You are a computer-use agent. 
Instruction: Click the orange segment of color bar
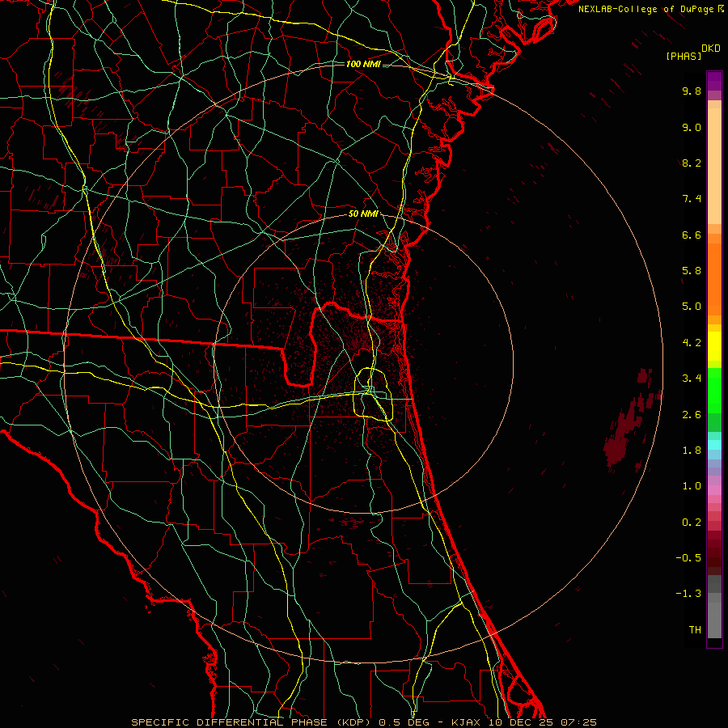coord(714,280)
